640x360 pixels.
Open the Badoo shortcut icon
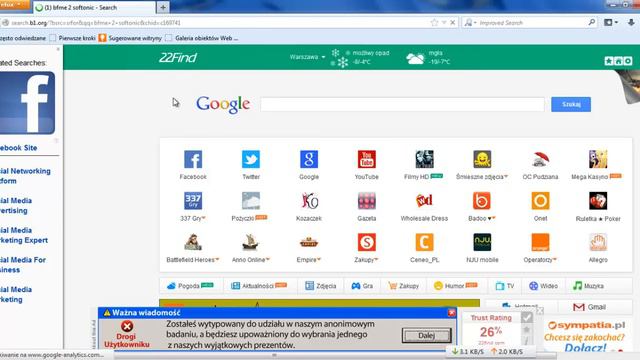pos(482,201)
